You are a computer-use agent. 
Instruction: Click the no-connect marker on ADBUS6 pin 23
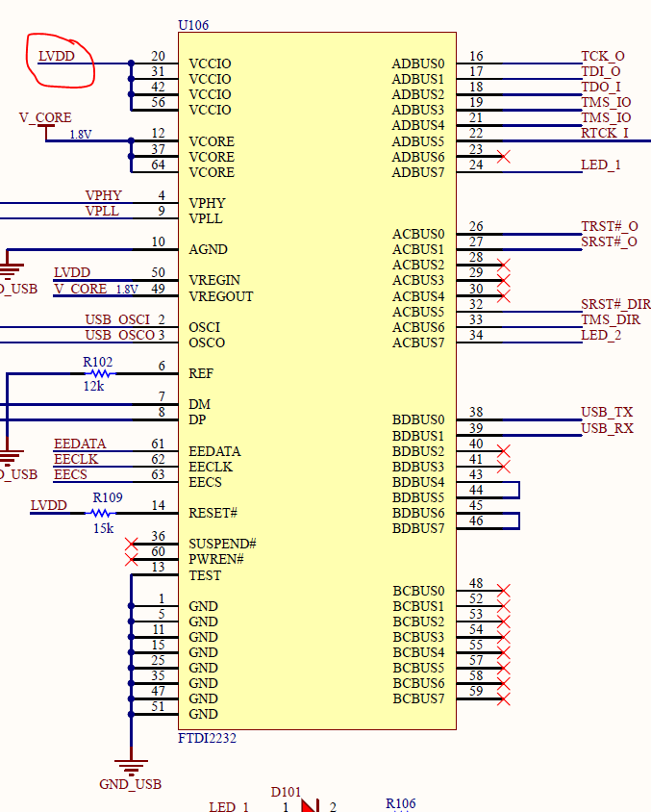pos(504,157)
